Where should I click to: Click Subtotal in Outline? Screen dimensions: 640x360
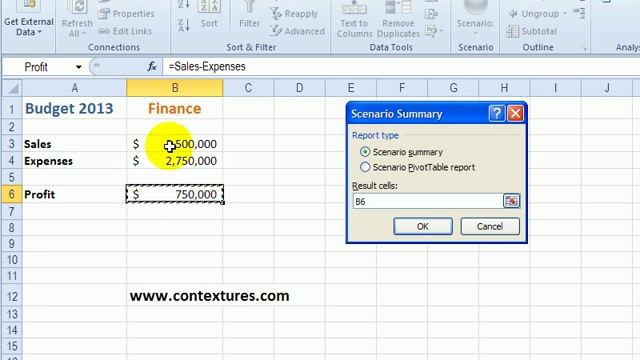click(532, 31)
